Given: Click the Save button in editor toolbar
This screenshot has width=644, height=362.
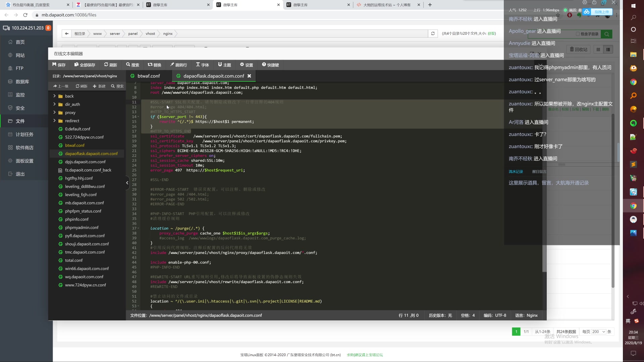Looking at the screenshot, I should [x=59, y=65].
